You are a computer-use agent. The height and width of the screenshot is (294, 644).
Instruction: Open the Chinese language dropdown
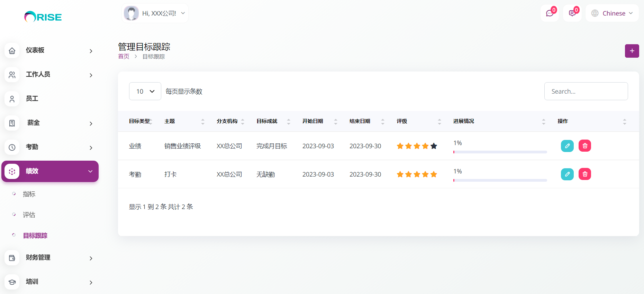[x=612, y=13]
